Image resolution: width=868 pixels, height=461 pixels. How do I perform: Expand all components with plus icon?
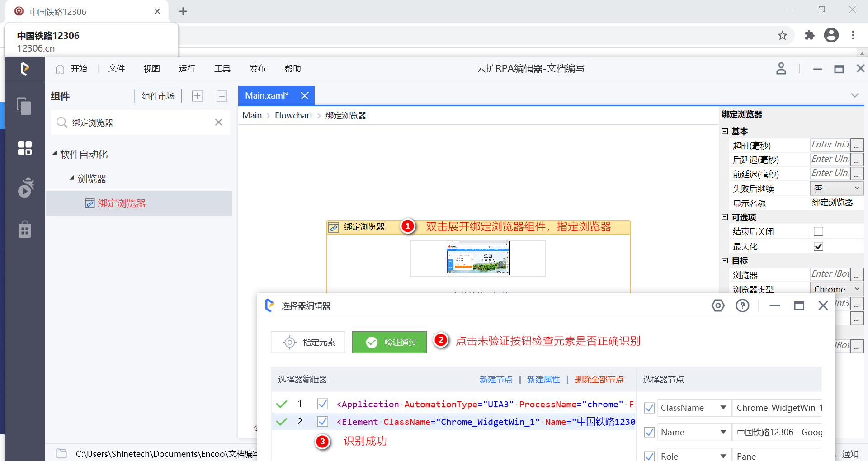click(198, 96)
